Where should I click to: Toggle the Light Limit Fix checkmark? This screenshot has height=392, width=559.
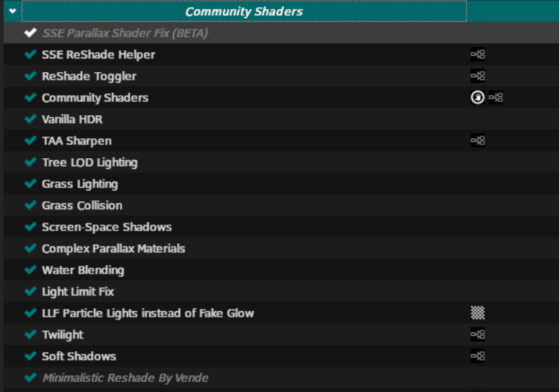pos(30,291)
